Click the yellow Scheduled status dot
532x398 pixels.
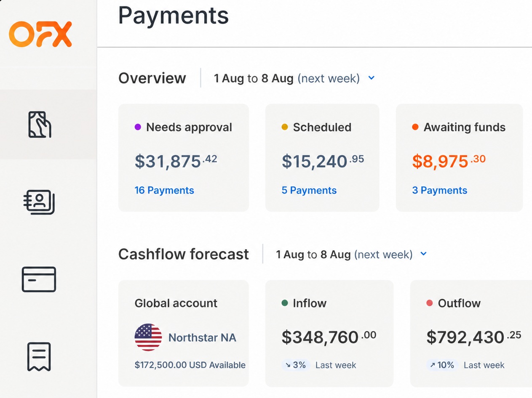point(285,127)
